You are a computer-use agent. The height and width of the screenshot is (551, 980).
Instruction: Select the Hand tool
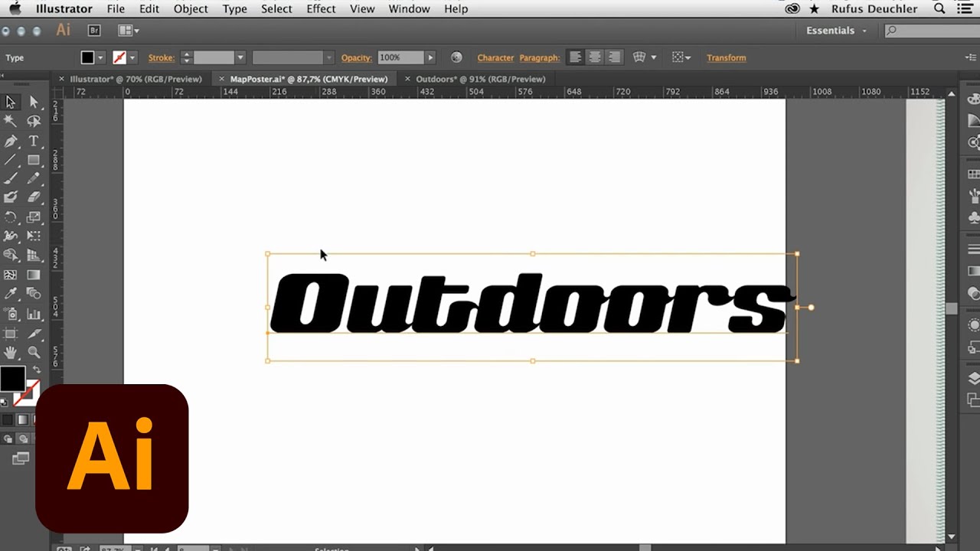(11, 353)
